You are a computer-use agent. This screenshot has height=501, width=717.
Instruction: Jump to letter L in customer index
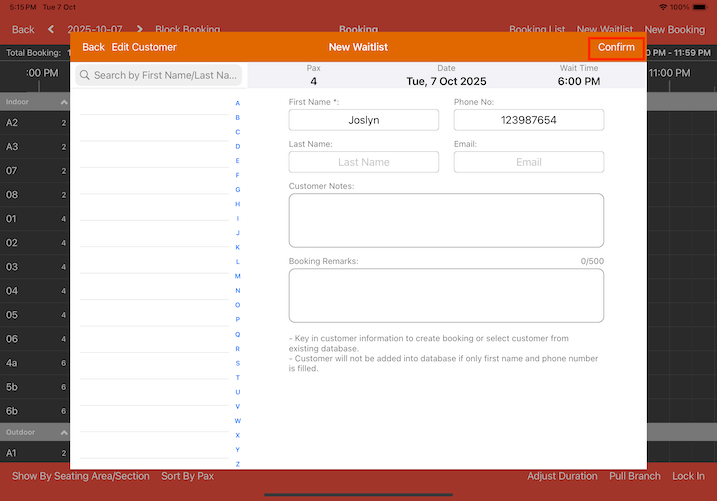[237, 262]
